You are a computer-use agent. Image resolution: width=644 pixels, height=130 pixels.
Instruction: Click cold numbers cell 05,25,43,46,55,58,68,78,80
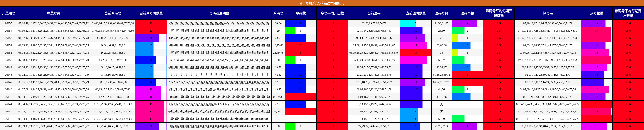[x=113, y=126]
